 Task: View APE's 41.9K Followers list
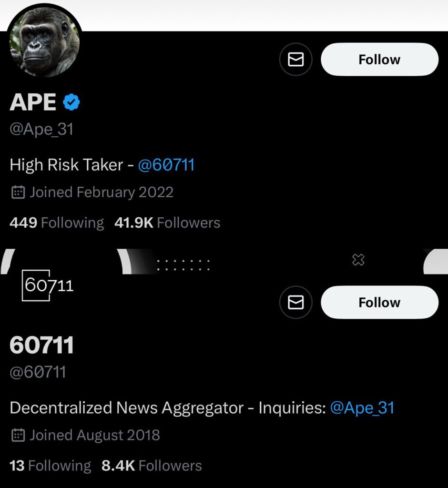coord(167,223)
